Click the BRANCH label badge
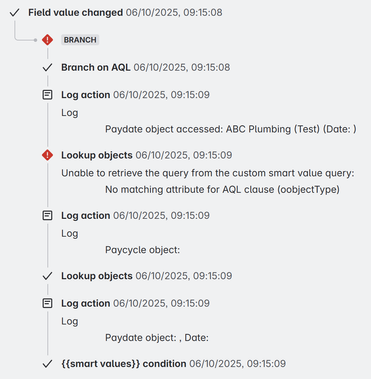Image resolution: width=371 pixels, height=379 pixels. click(x=80, y=40)
